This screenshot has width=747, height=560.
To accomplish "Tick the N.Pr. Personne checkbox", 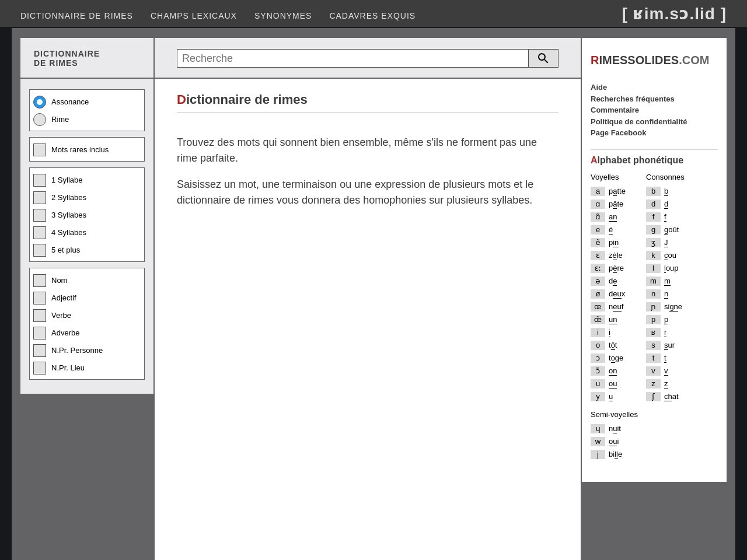I will (40, 351).
